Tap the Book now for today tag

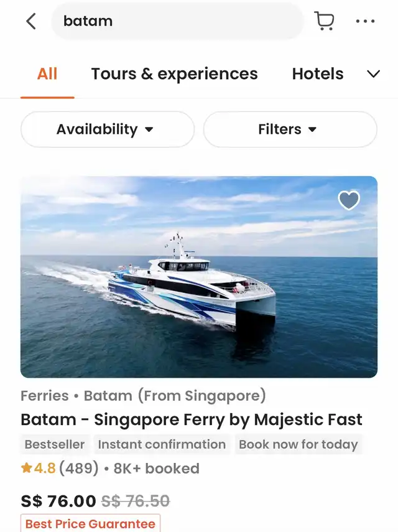[x=298, y=444]
